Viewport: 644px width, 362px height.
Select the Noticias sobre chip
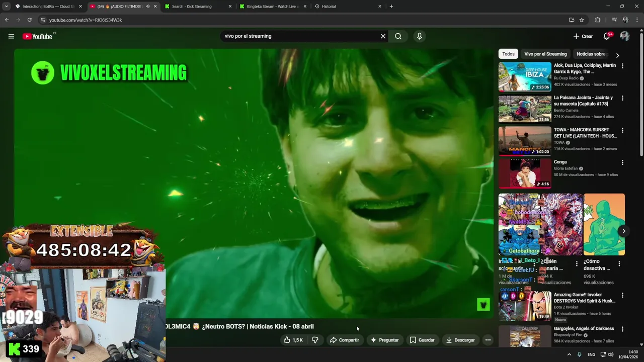click(x=591, y=54)
